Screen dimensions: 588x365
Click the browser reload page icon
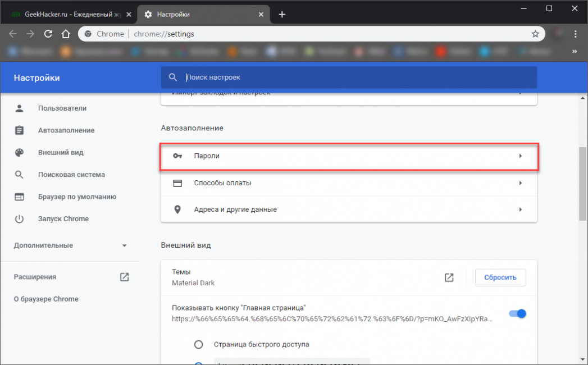tap(48, 34)
